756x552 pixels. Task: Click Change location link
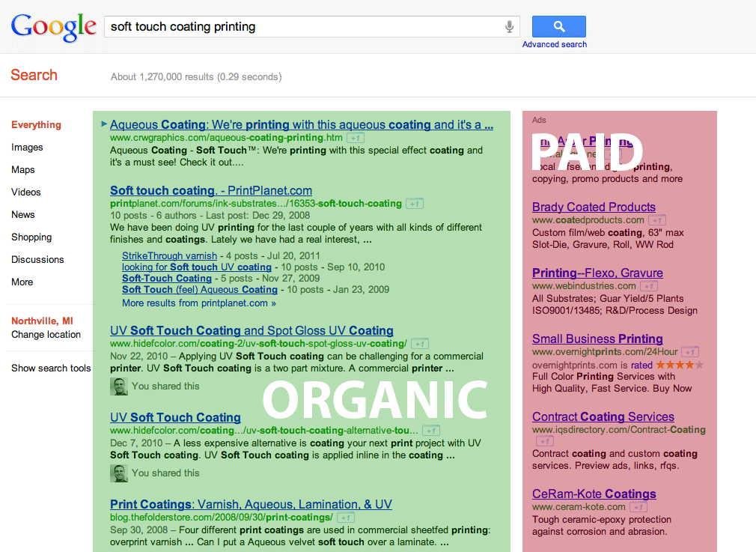(46, 334)
